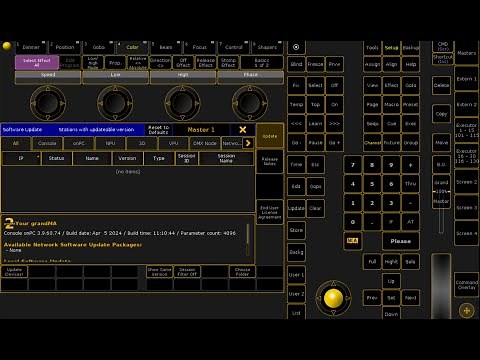This screenshot has height=360, width=480.
Task: Toggle Session Filter Off button
Action: (187, 272)
